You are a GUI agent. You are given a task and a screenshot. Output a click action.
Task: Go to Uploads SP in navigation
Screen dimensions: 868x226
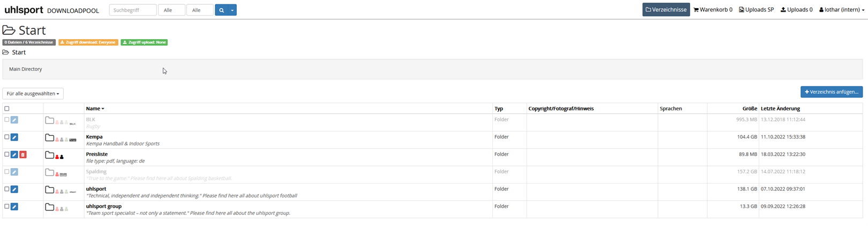tap(756, 10)
